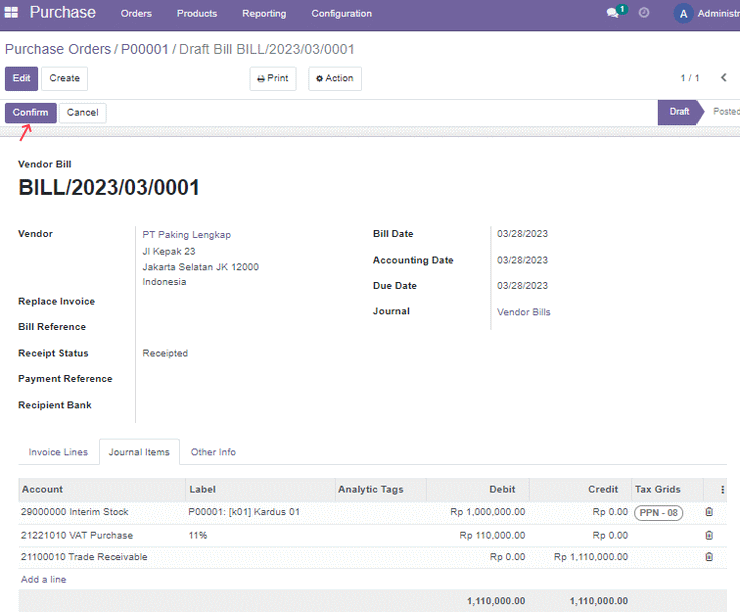Screen dimensions: 740x612
Task: Open the Configuration menu
Action: tap(341, 14)
